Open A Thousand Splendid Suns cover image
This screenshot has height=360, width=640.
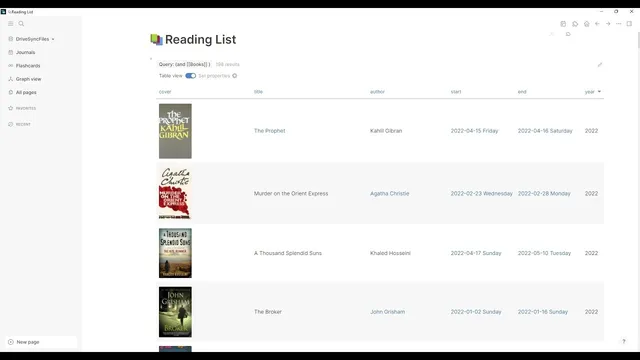point(175,253)
